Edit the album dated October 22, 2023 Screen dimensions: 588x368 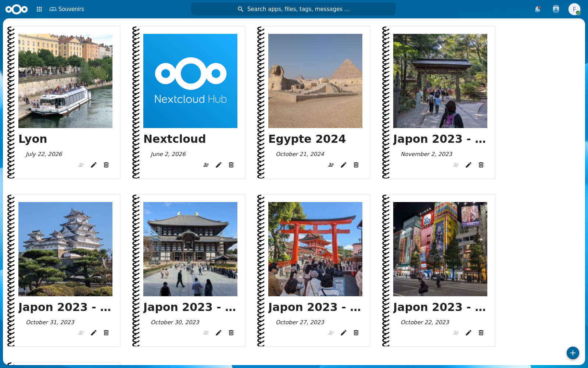[x=469, y=333]
